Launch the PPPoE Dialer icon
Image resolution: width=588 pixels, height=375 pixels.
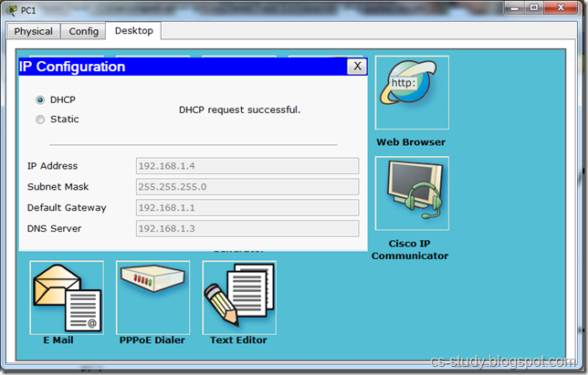[x=153, y=297]
